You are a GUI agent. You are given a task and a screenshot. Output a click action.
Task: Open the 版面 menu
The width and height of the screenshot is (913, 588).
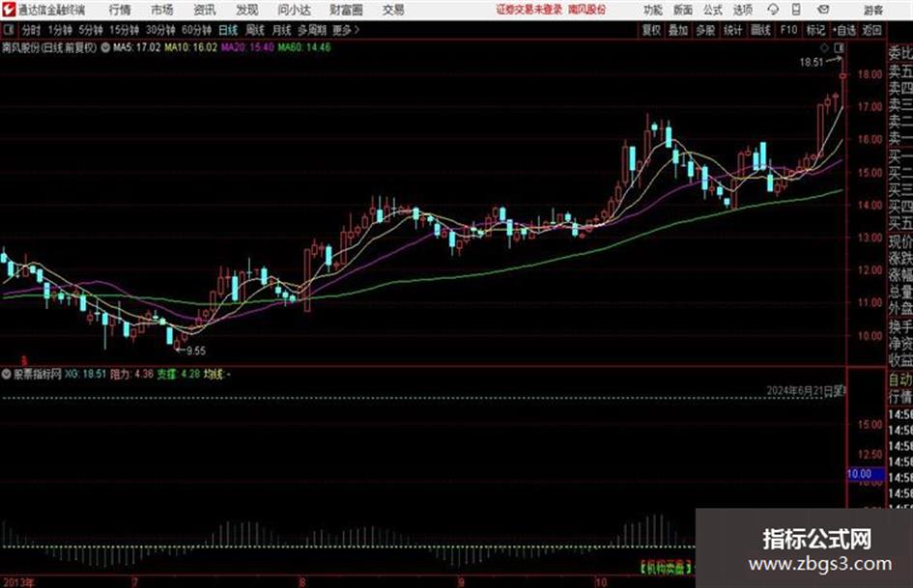[682, 10]
